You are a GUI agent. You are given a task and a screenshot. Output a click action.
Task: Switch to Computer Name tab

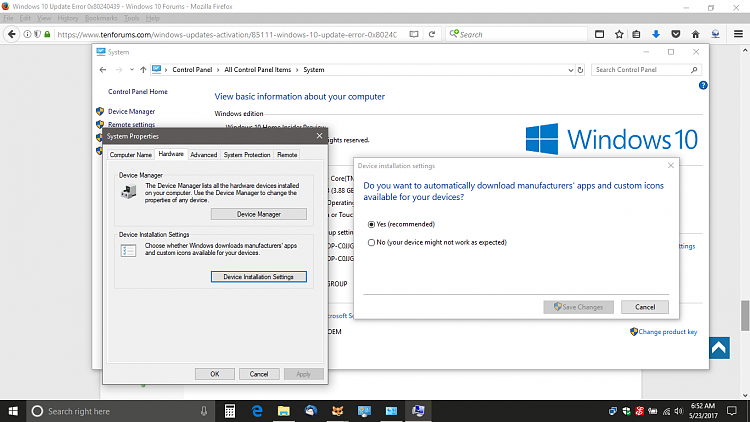[x=131, y=155]
